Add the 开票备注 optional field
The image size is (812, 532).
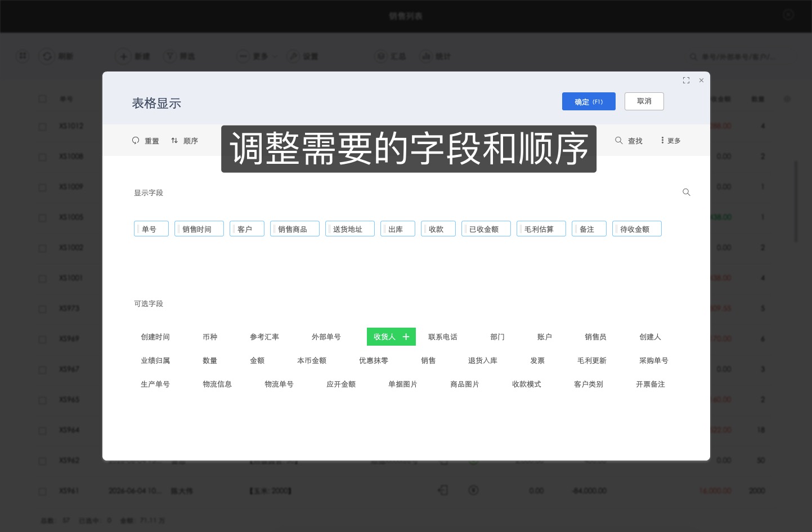(x=651, y=384)
